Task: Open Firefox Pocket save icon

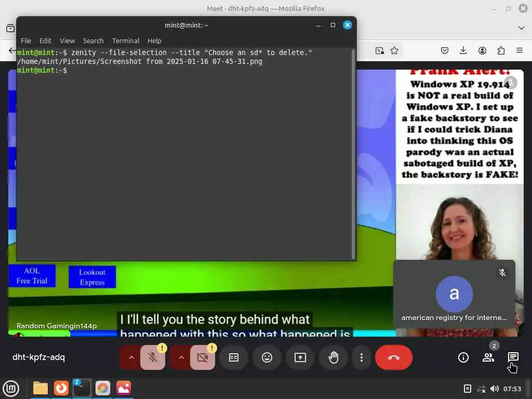Action: (445, 50)
